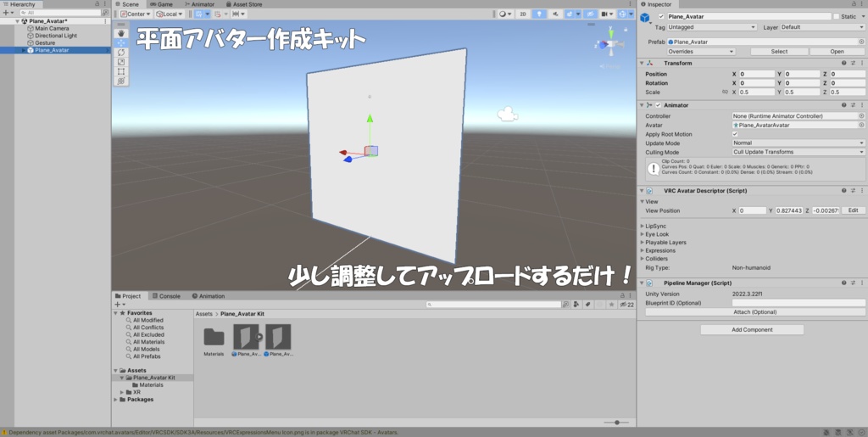Open Animator component three-dot menu
The height and width of the screenshot is (437, 868).
tap(862, 105)
